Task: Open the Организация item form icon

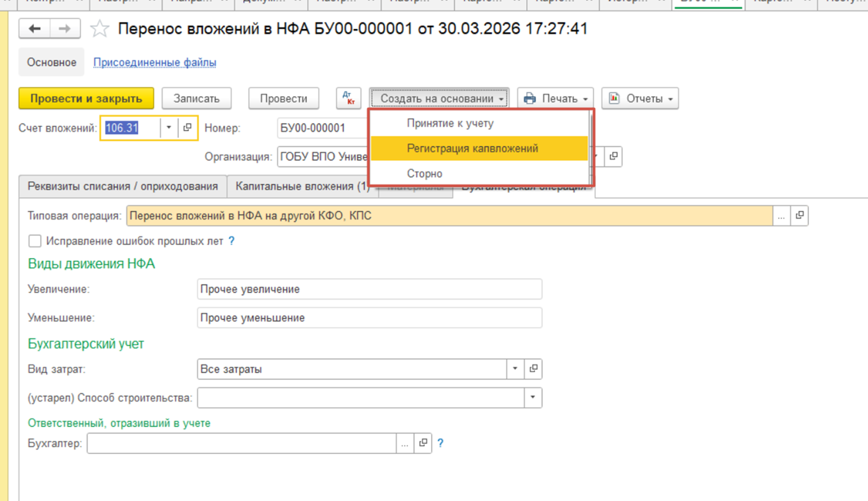Action: tap(613, 156)
